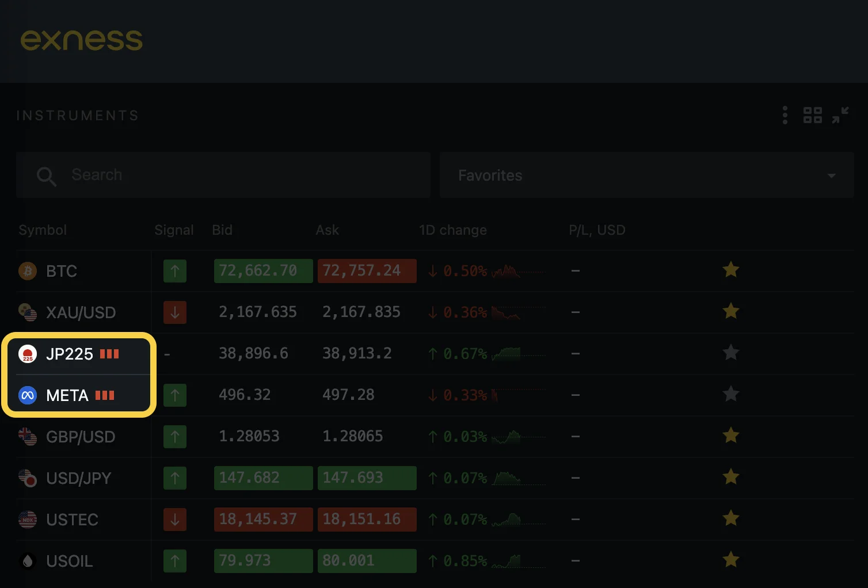Click the USOIL oil drop icon

pos(28,561)
